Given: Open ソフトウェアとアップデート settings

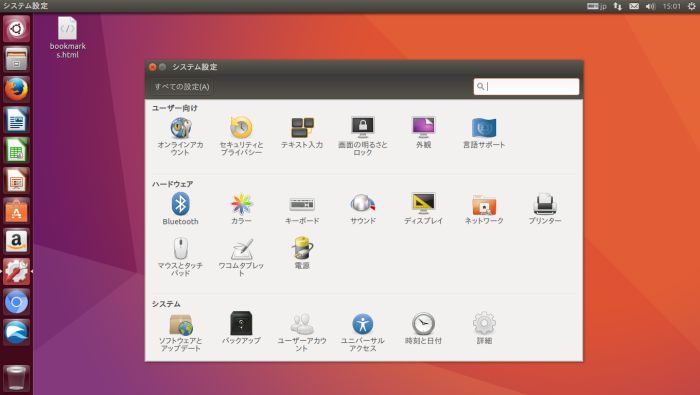Looking at the screenshot, I should pyautogui.click(x=180, y=332).
